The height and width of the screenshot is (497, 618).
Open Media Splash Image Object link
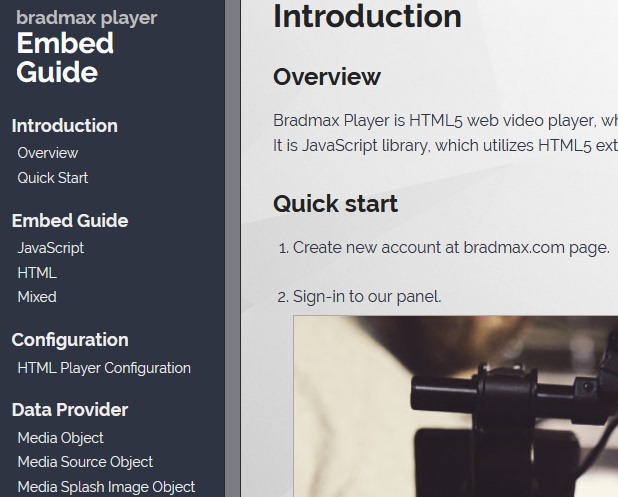[x=106, y=487]
